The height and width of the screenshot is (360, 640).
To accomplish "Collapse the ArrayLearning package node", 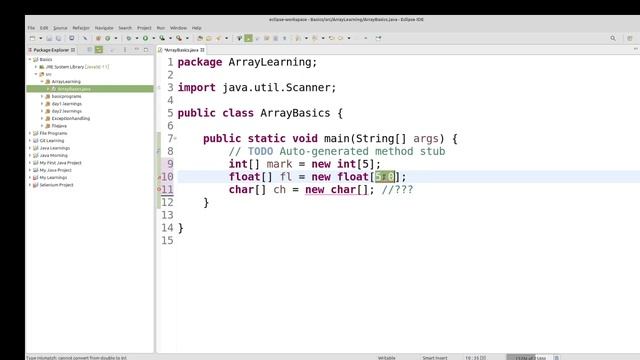I will tap(42, 82).
